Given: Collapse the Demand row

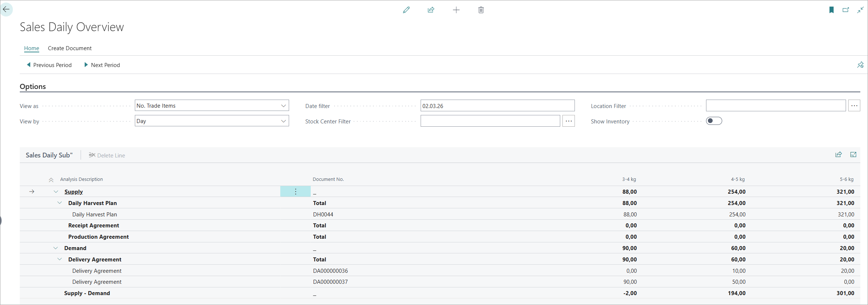Looking at the screenshot, I should pos(56,248).
